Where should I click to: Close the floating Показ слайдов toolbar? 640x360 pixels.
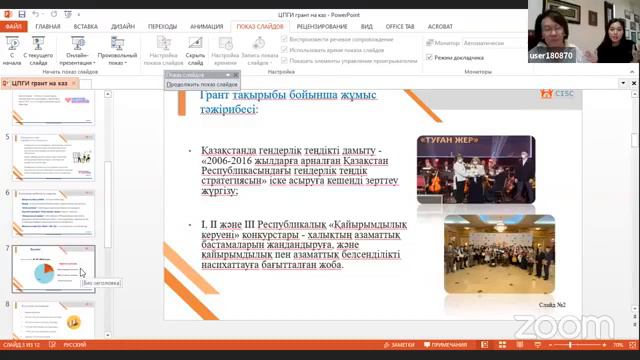coord(236,75)
